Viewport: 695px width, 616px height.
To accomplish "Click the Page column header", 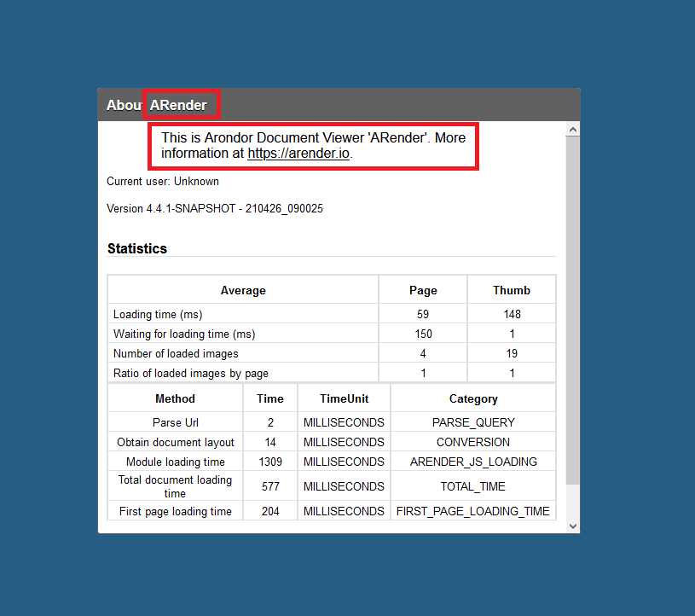I will (423, 290).
